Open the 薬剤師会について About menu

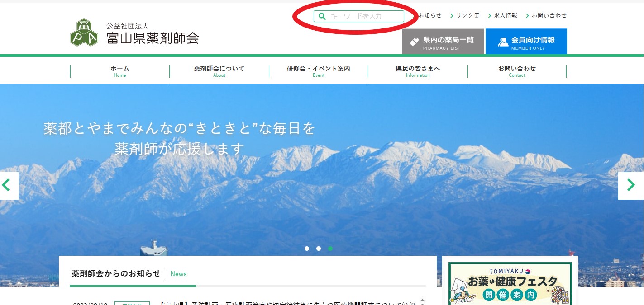(219, 71)
